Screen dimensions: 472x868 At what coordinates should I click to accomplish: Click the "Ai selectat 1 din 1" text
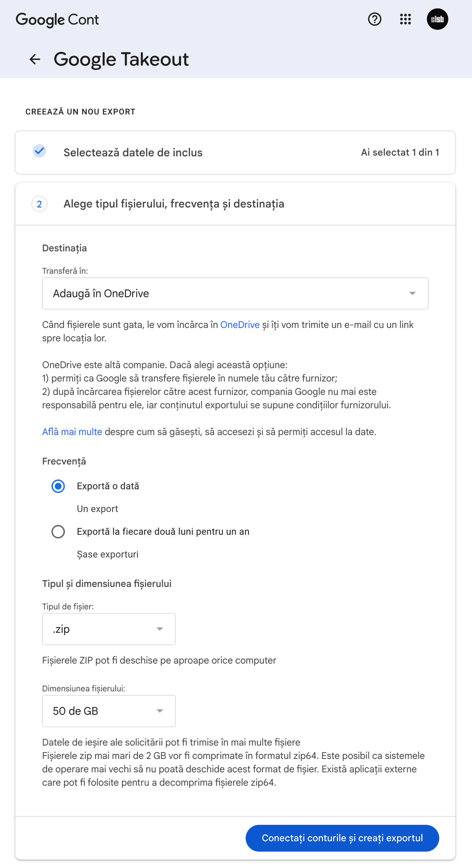[400, 153]
